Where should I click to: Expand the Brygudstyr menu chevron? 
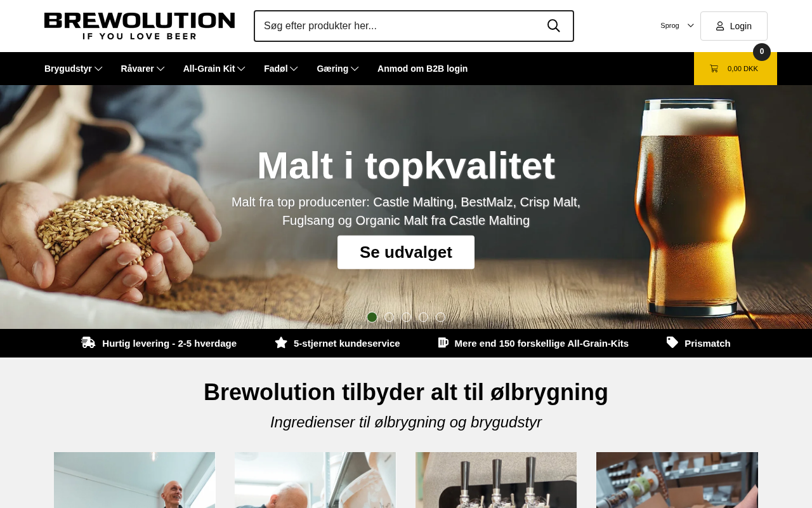[x=98, y=69]
